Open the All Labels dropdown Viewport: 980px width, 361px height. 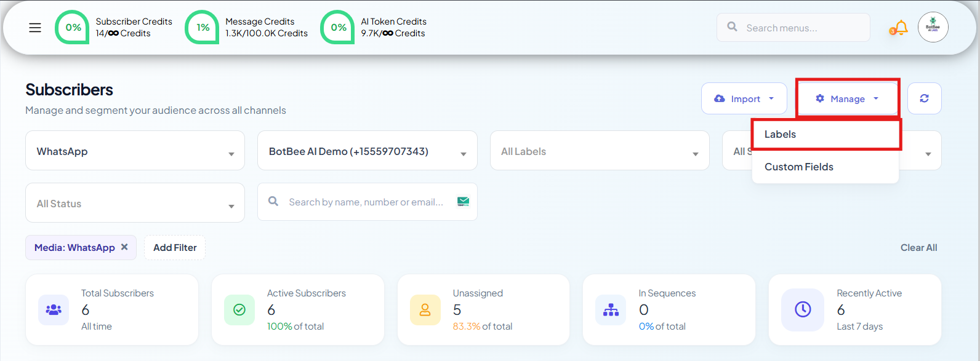point(600,151)
